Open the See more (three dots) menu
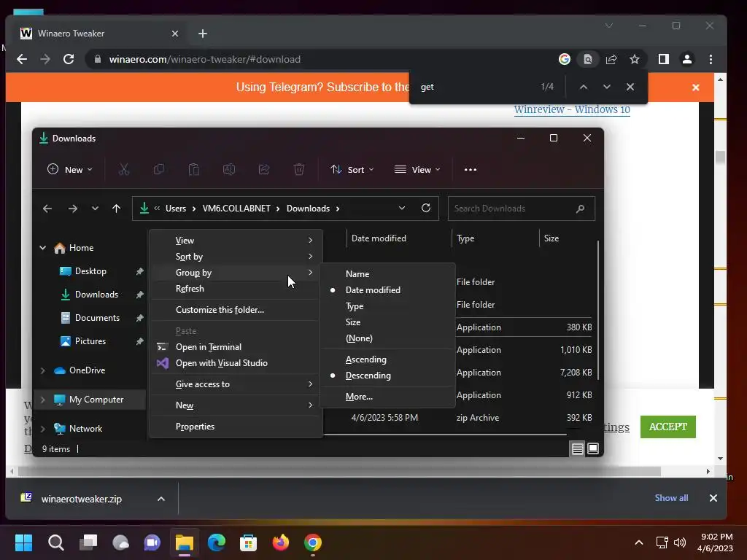Image resolution: width=747 pixels, height=560 pixels. [x=471, y=169]
